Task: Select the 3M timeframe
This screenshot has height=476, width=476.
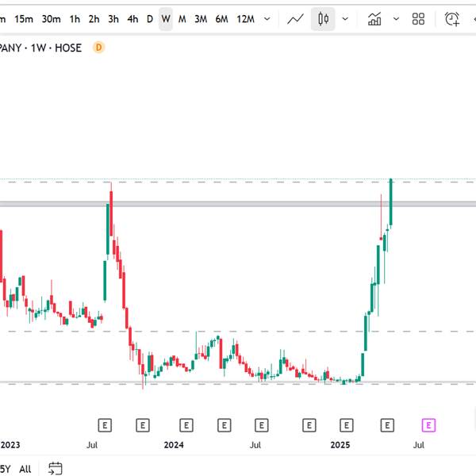Action: click(201, 19)
